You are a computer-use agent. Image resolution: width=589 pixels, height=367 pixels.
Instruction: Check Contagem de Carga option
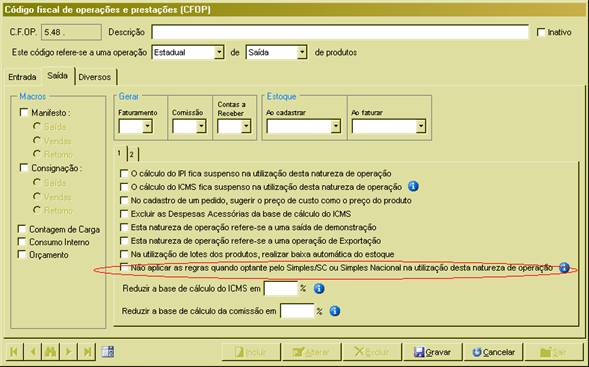[22, 229]
